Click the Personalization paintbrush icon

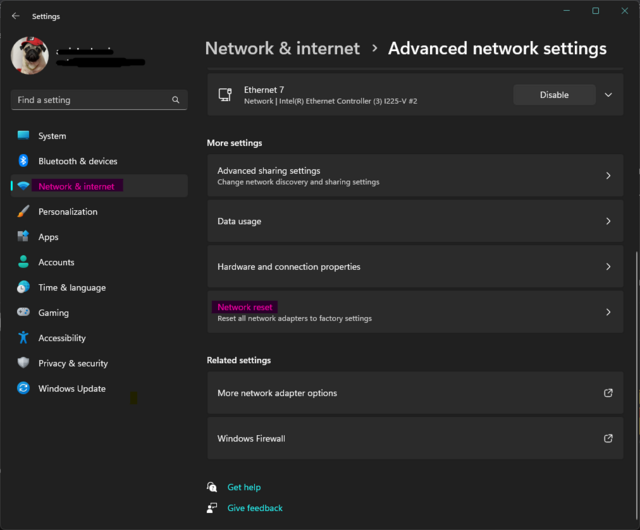[x=23, y=212]
